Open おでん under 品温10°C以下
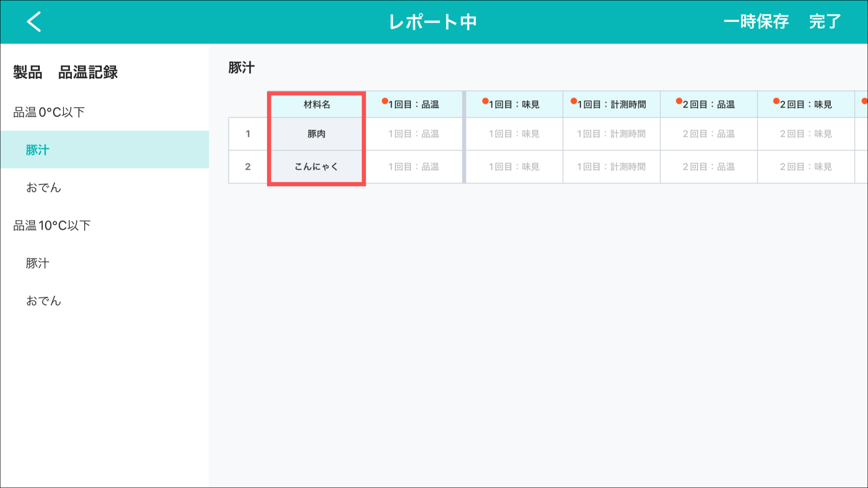Viewport: 868px width, 488px height. (44, 301)
